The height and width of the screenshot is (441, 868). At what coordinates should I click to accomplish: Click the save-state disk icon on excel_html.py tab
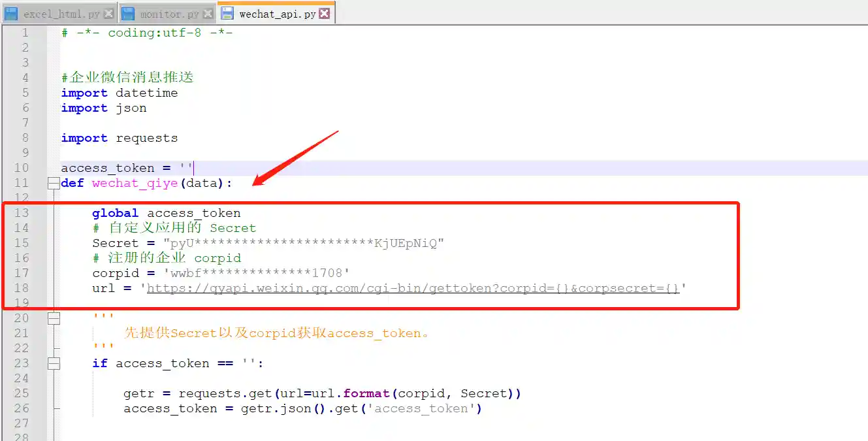(x=11, y=14)
